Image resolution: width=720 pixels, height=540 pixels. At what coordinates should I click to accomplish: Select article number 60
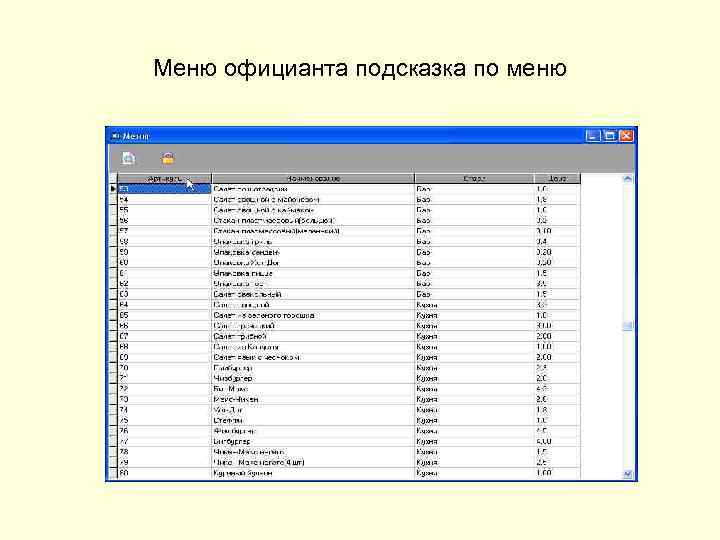click(164, 263)
